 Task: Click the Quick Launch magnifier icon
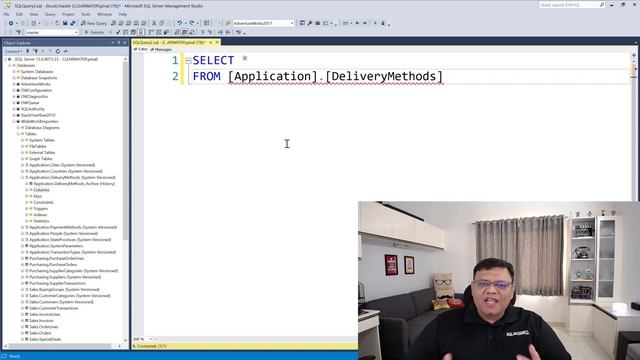(x=602, y=5)
